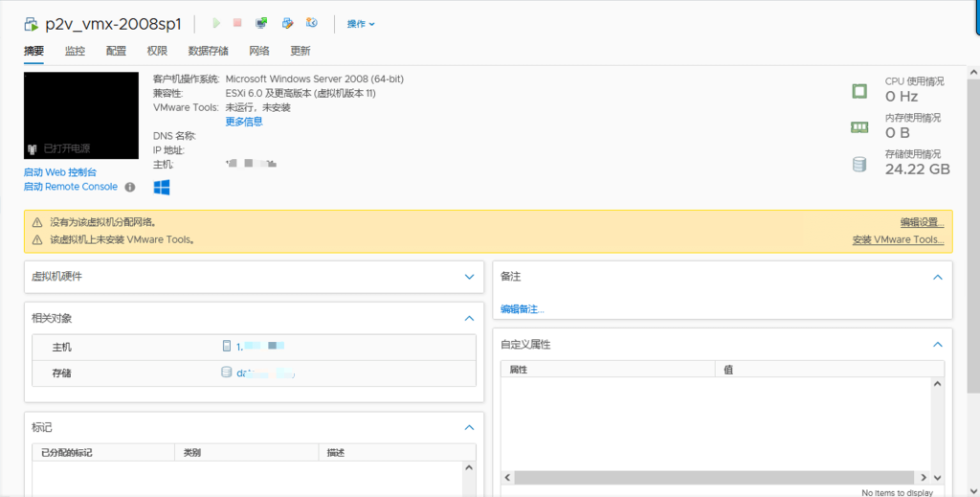The image size is (980, 497).
Task: Open the 更新 tab
Action: point(300,52)
